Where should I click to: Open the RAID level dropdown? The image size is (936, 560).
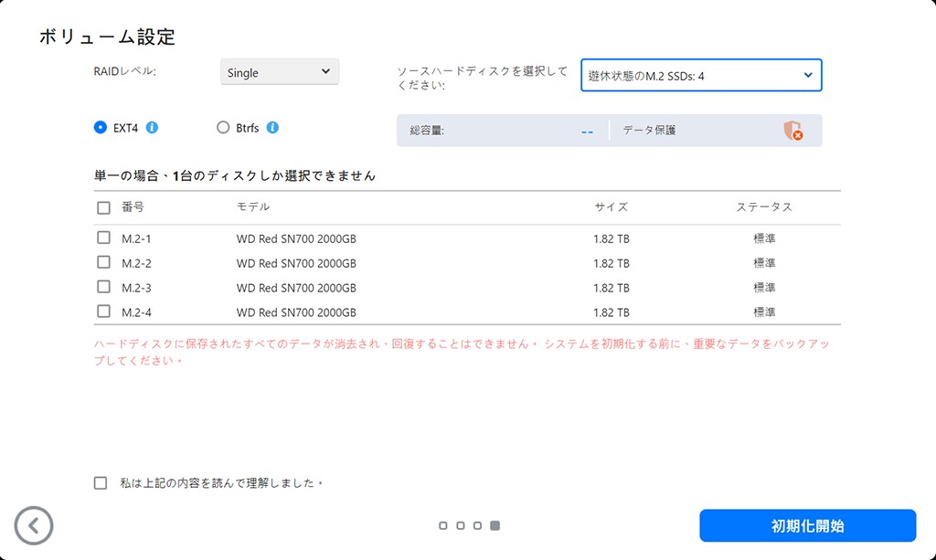(280, 72)
